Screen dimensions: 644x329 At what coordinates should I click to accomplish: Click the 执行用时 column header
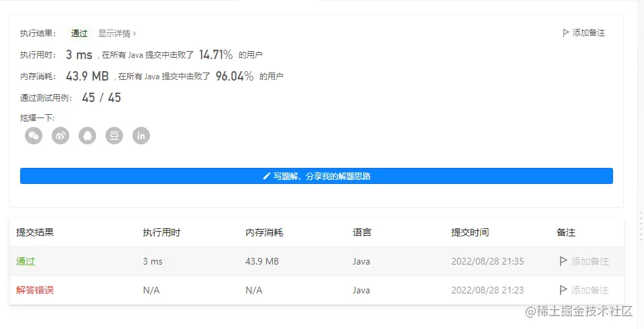[161, 232]
